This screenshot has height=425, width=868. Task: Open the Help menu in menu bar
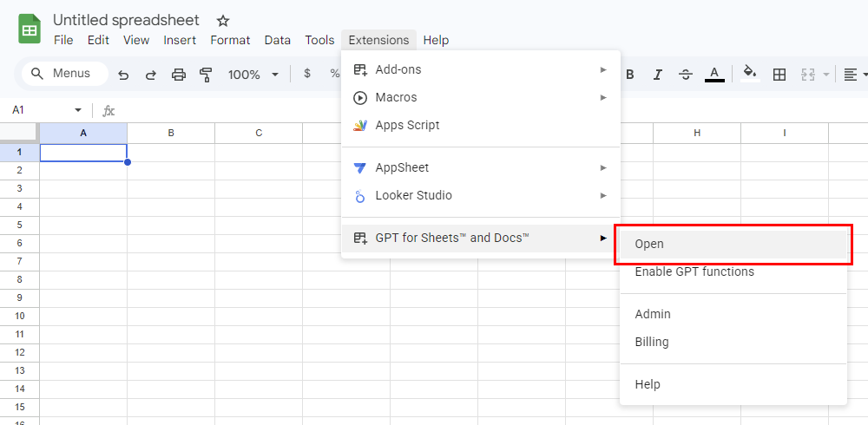click(x=437, y=41)
